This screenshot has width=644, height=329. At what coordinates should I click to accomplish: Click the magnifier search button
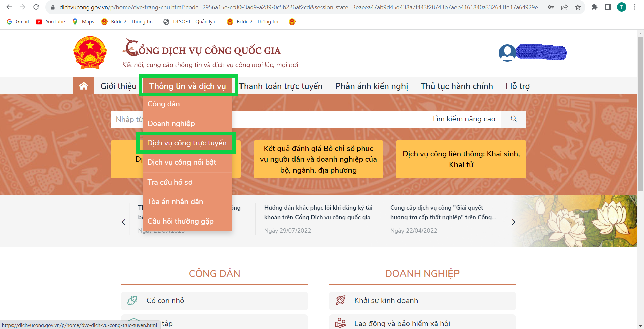point(514,119)
